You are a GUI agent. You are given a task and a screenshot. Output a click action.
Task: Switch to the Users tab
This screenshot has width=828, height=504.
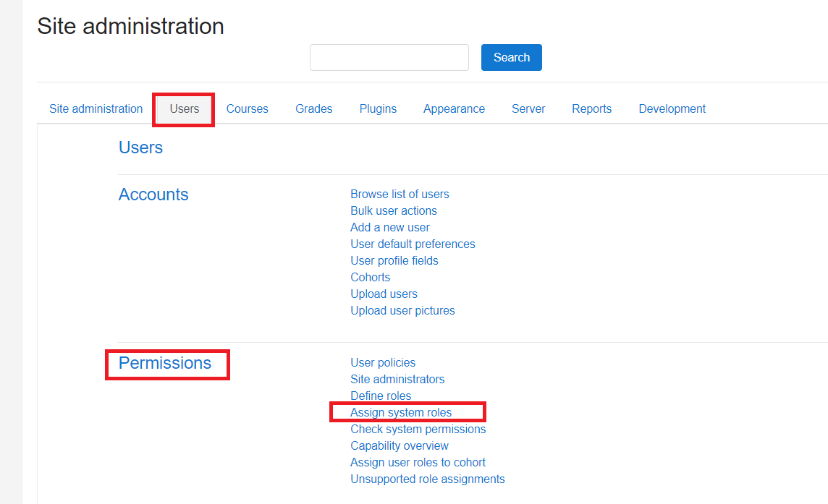coord(183,108)
